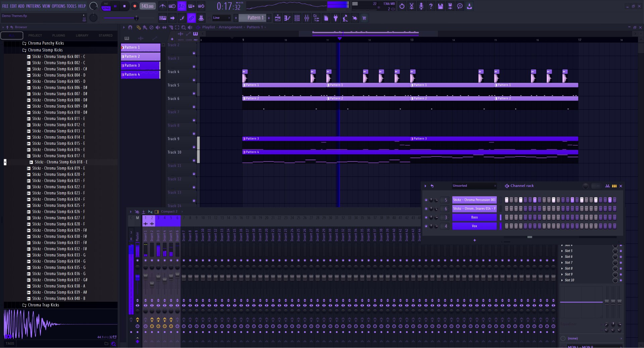Save project with the floppy disk icon
This screenshot has width=644, height=348.
click(440, 6)
